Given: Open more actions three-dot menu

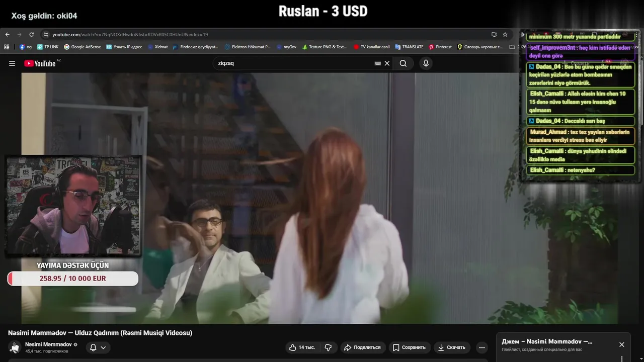Looking at the screenshot, I should (x=482, y=347).
